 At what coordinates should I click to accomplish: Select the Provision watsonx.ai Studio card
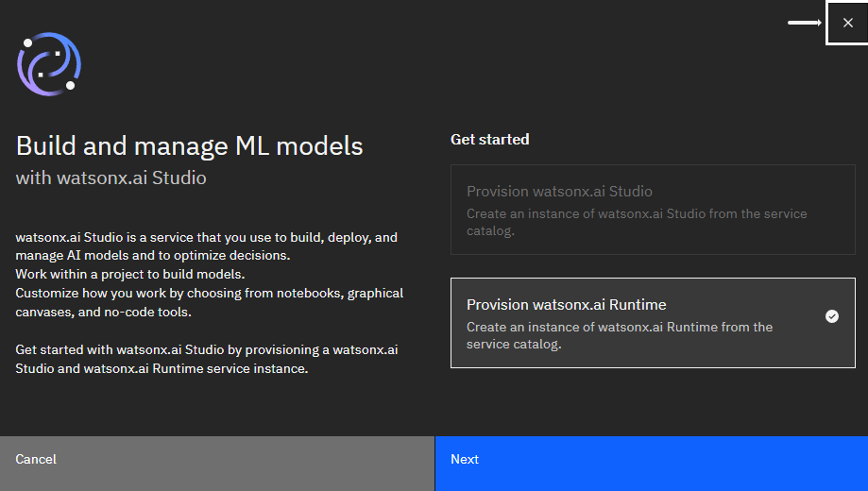(x=653, y=210)
